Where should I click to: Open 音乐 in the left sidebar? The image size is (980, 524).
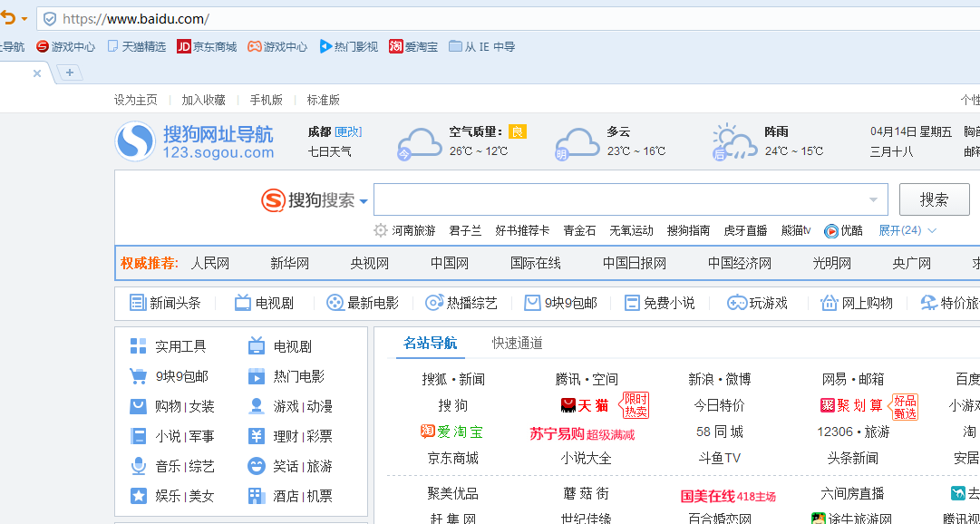(168, 466)
